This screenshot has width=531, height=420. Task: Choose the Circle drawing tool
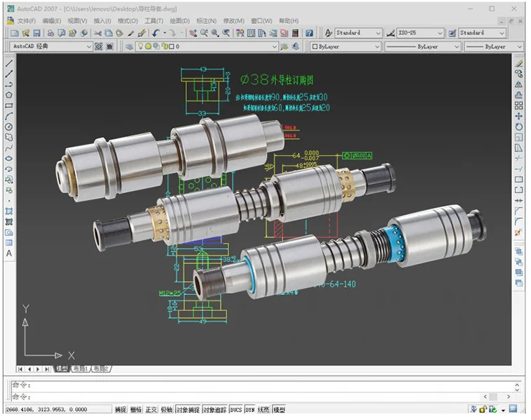tap(9, 126)
